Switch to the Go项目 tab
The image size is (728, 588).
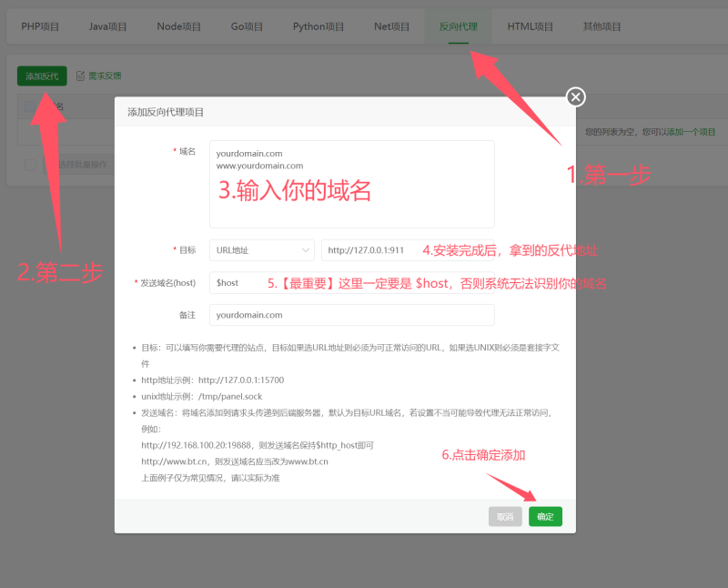click(246, 26)
